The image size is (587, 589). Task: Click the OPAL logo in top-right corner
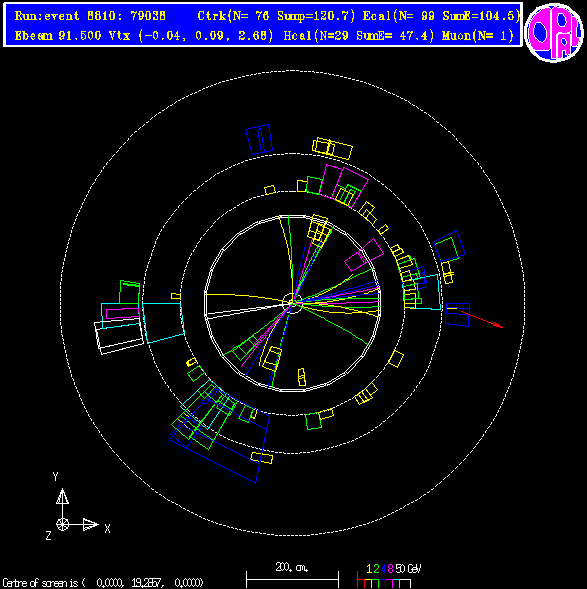tap(554, 32)
